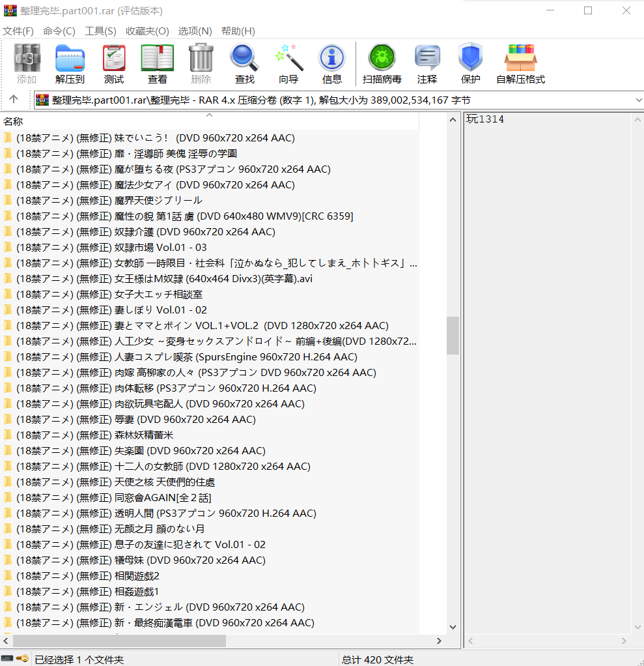Click folder icon of 魔界天使ジブリール row
This screenshot has width=644, height=666.
coord(8,200)
